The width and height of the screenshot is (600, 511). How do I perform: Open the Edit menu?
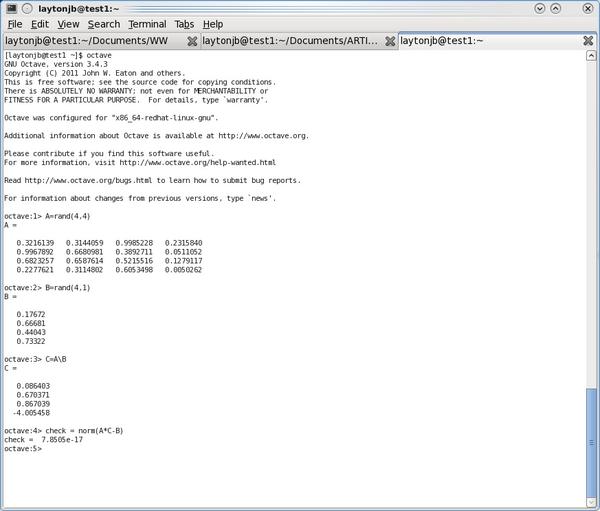[40, 24]
